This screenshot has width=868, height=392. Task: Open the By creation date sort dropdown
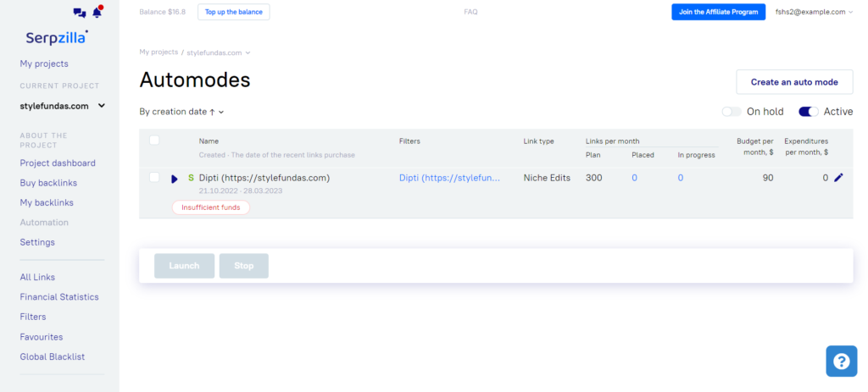(181, 112)
